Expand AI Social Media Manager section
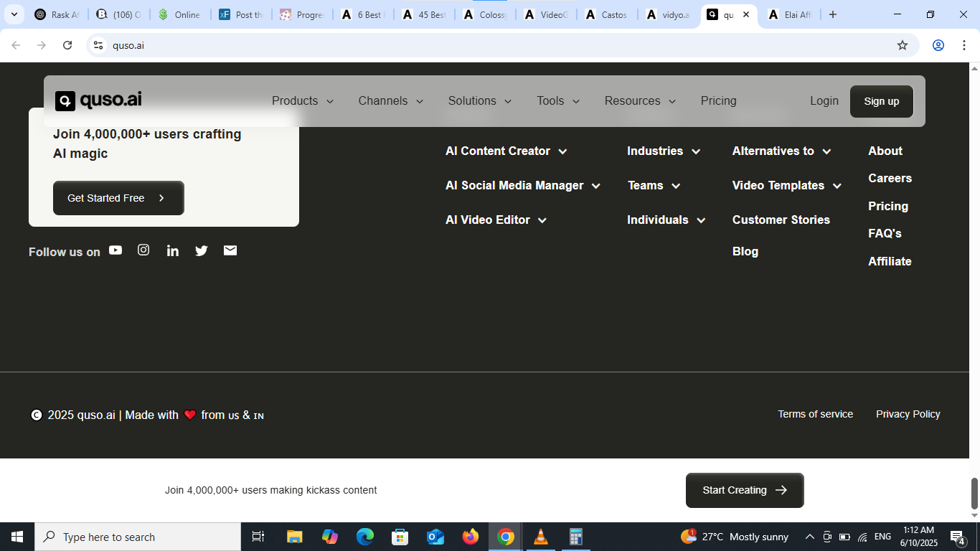Screen dimensions: 980x551 click(x=523, y=185)
